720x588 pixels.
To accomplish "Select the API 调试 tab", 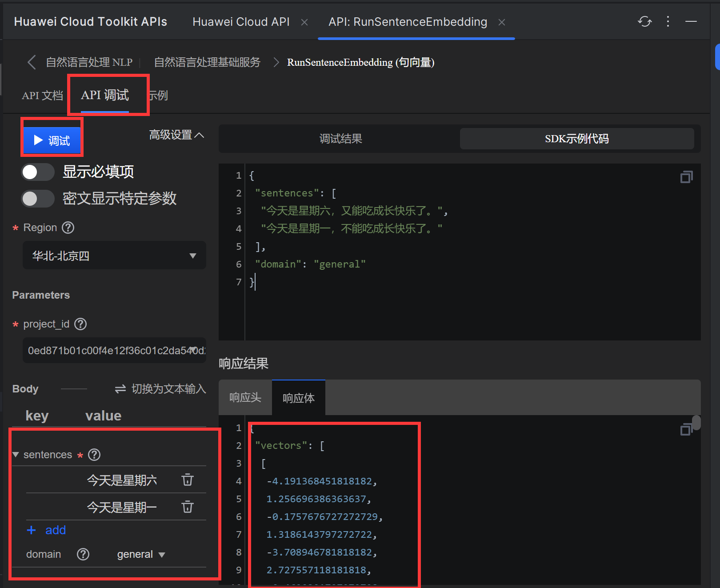I will 105,95.
